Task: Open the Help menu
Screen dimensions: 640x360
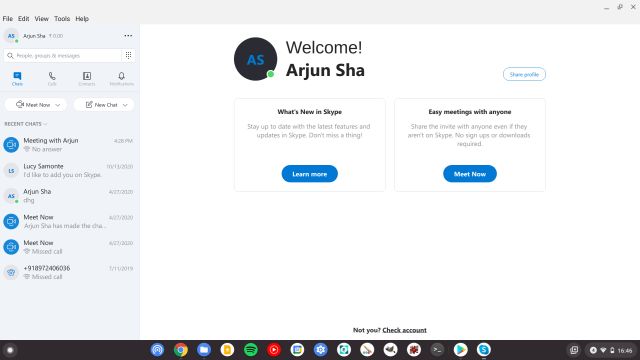Action: click(82, 19)
